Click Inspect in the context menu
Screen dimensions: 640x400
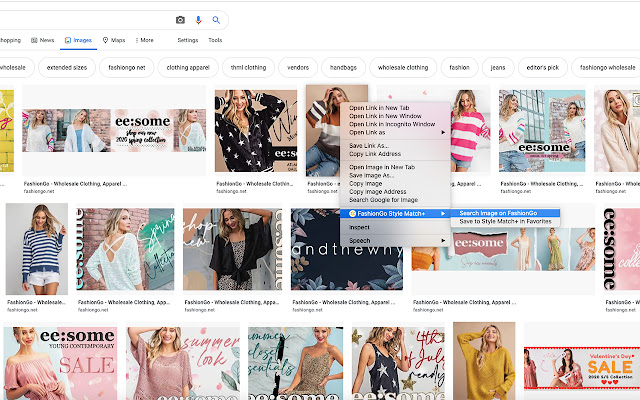tap(359, 227)
